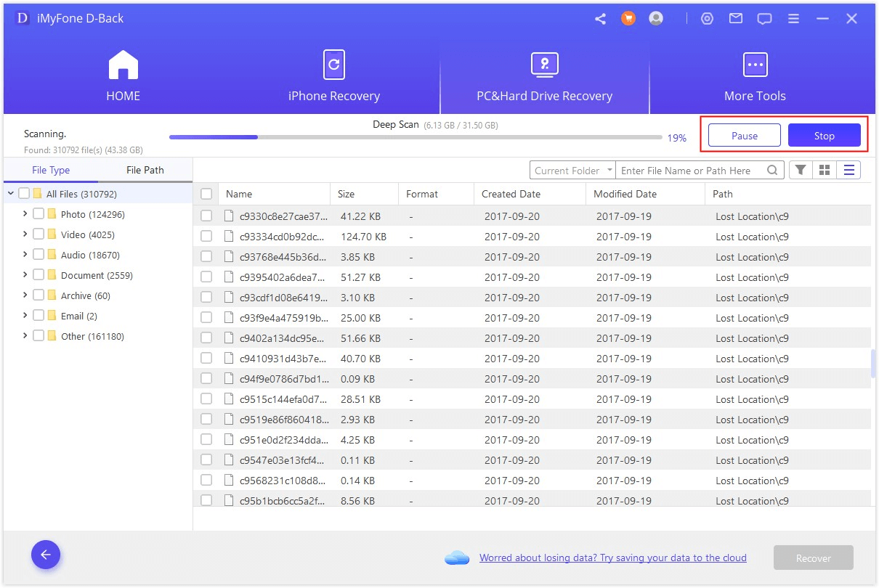Select the 124.70 KB size cell
879x588 pixels.
pyautogui.click(x=363, y=237)
